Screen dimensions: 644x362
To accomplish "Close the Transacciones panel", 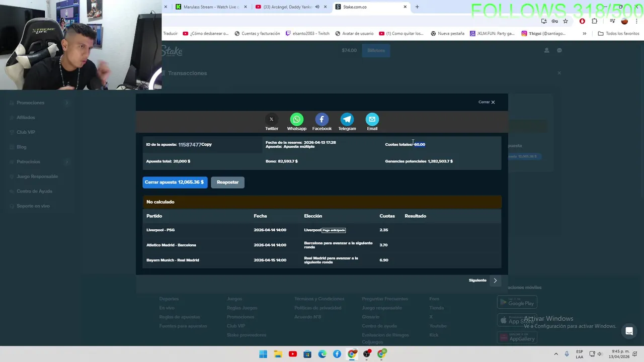I will [559, 73].
